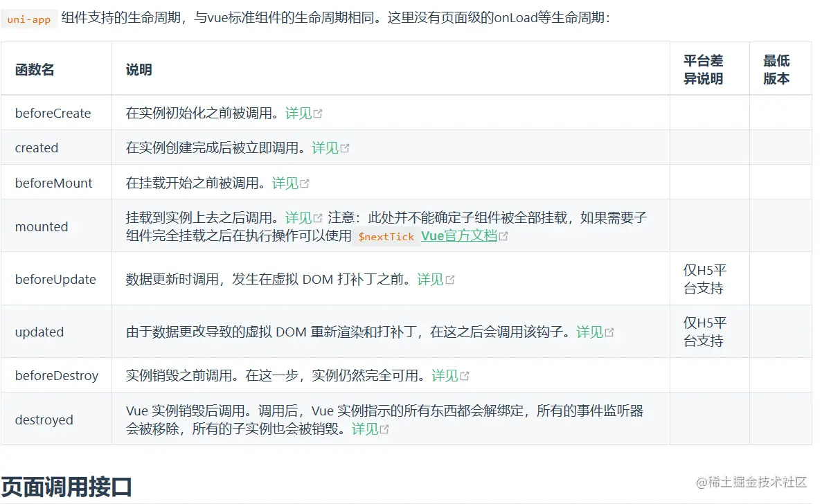Click 仅H5平台支持 in beforeUpdate row
822x504 pixels.
point(704,279)
